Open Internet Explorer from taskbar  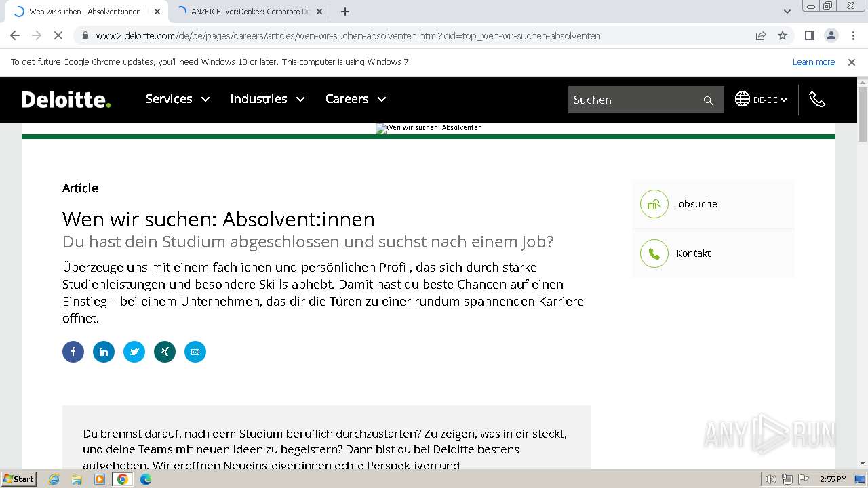pyautogui.click(x=54, y=479)
